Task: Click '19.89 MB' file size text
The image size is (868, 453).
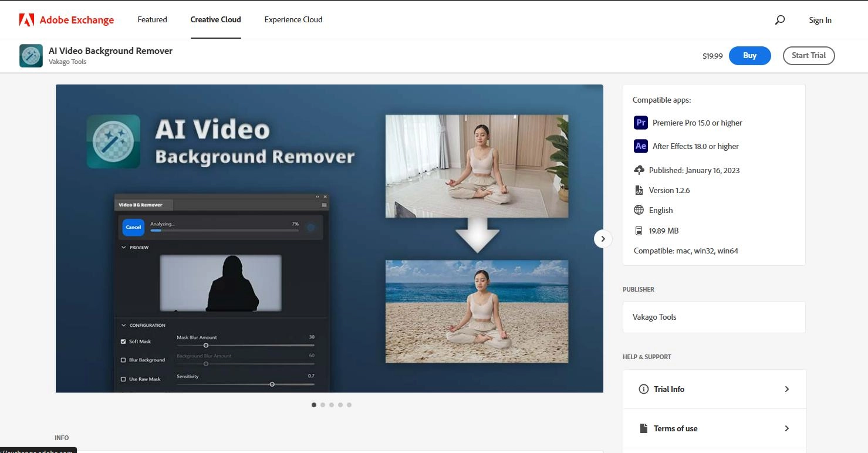Action: 664,231
